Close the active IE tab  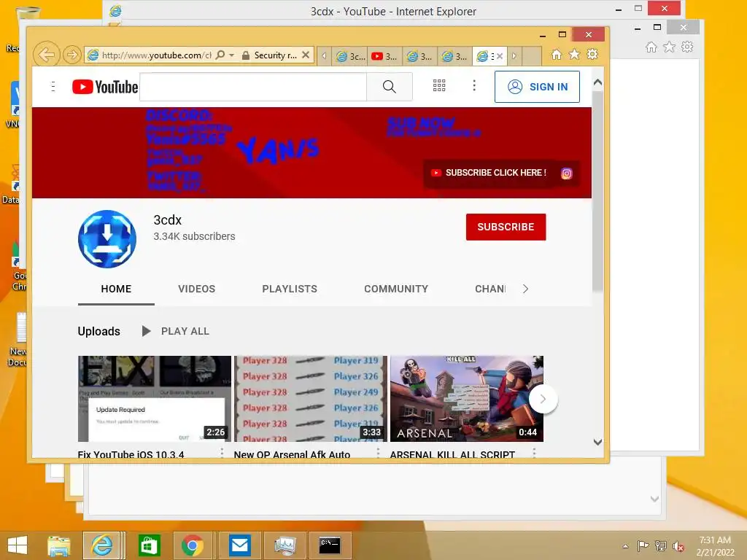(499, 56)
